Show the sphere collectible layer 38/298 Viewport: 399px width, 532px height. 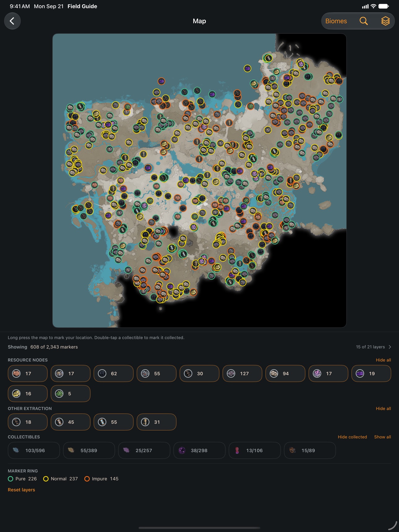(199, 451)
